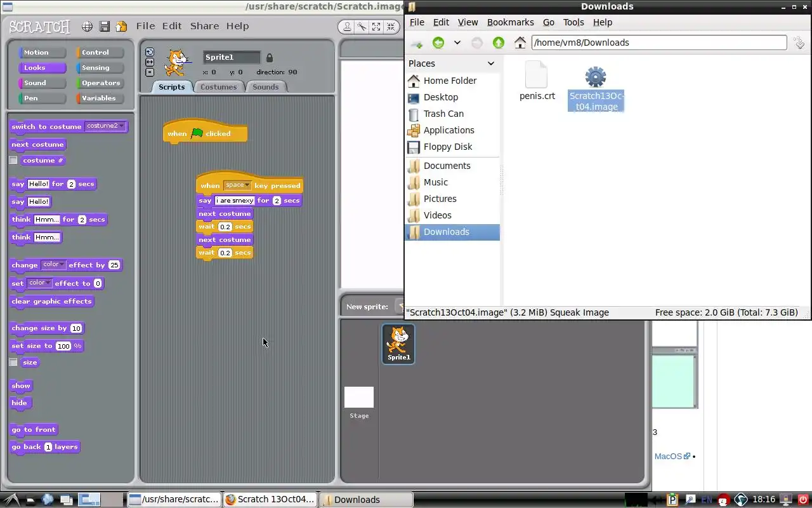This screenshot has height=508, width=812.
Task: Switch to Scratch 13Oct04 Firefox taskbar button
Action: point(270,500)
